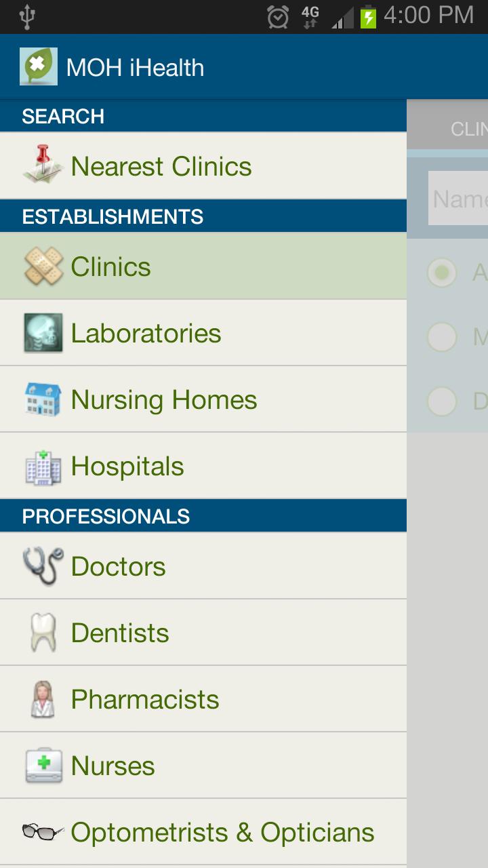Open the CLINICS tab on the right
Screen dimensions: 488x868
click(x=468, y=126)
